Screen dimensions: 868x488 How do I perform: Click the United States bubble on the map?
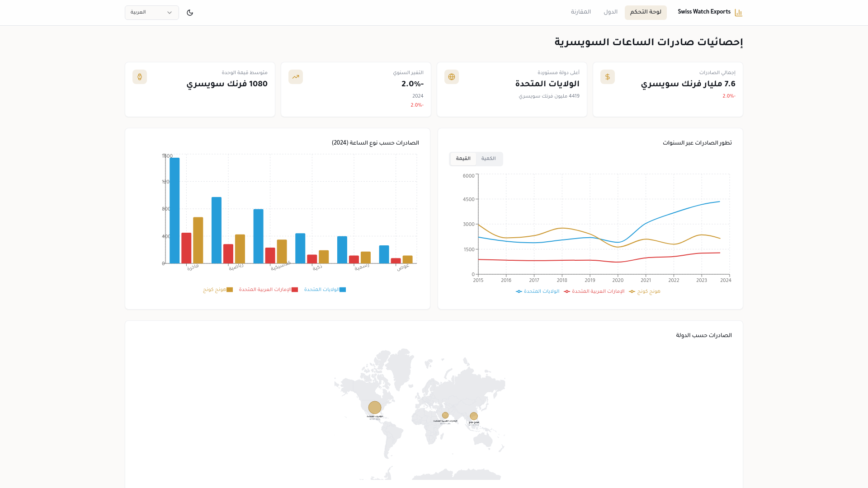375,408
